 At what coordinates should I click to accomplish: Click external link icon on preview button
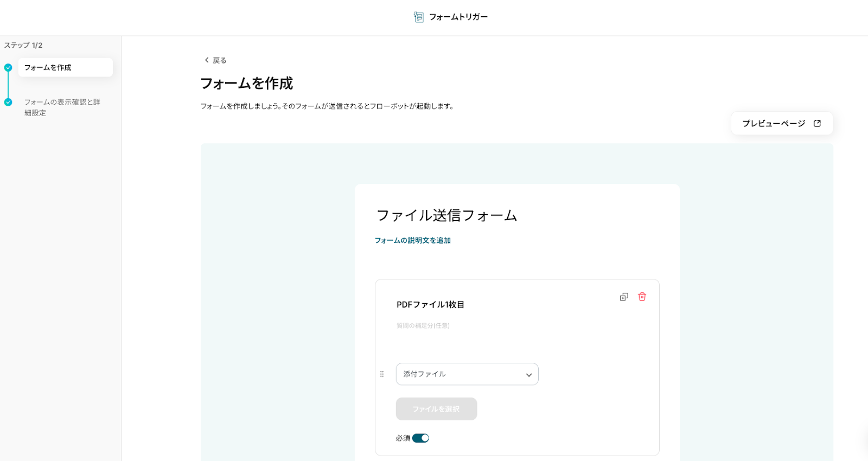pos(817,124)
